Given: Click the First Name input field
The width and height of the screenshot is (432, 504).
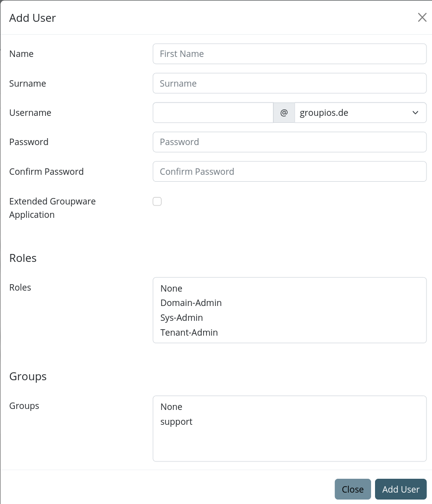Looking at the screenshot, I should click(289, 53).
